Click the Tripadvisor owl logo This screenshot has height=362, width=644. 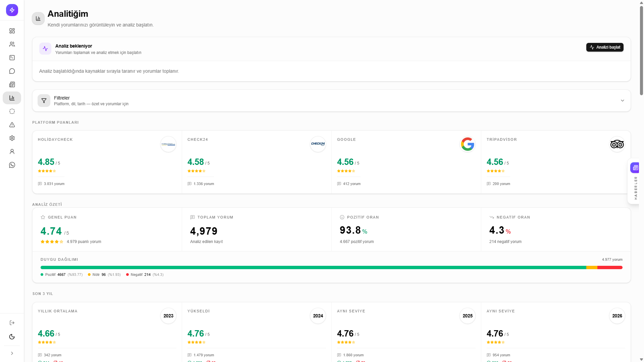pos(617,144)
